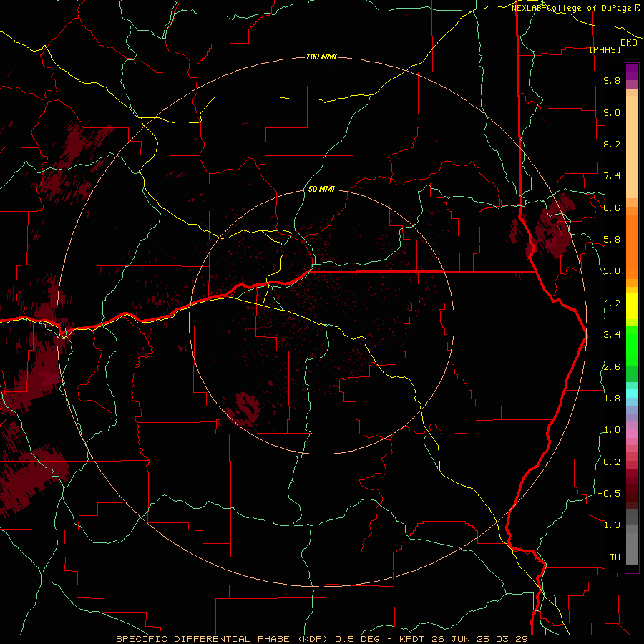Click the -1.3 scale value

(609, 525)
